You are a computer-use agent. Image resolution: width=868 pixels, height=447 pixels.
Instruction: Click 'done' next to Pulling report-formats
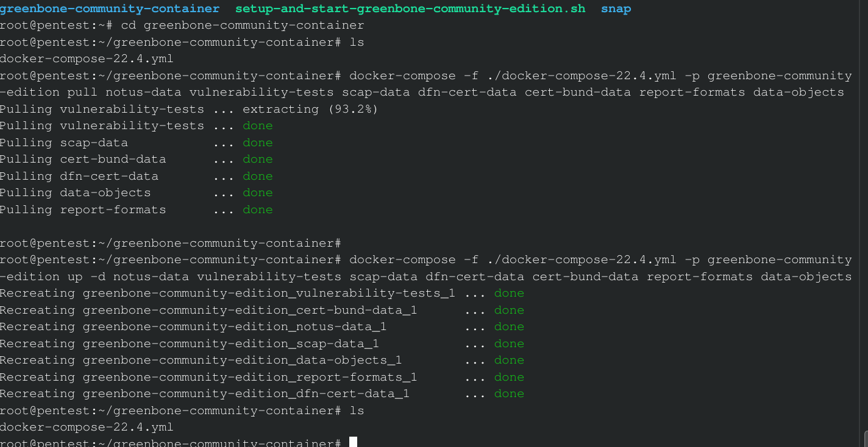(257, 209)
